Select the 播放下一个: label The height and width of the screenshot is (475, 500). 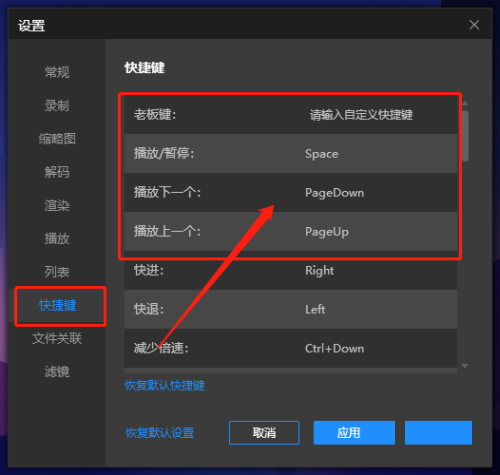coord(167,193)
